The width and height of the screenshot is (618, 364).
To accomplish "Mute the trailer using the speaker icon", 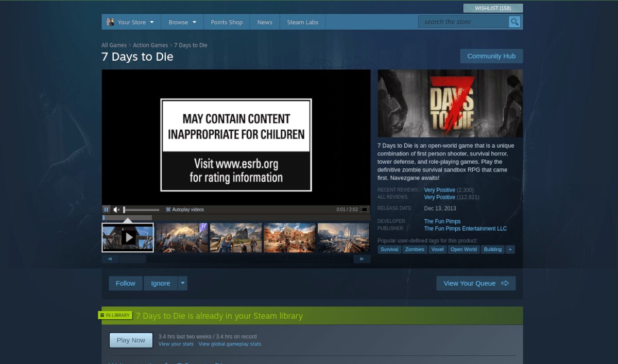I will coord(116,210).
